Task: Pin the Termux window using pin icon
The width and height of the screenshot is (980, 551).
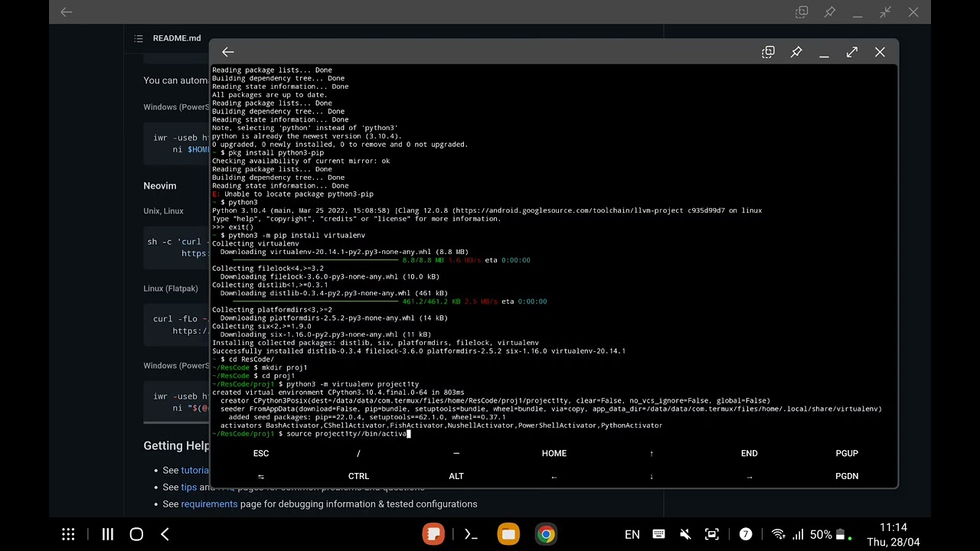Action: point(796,52)
